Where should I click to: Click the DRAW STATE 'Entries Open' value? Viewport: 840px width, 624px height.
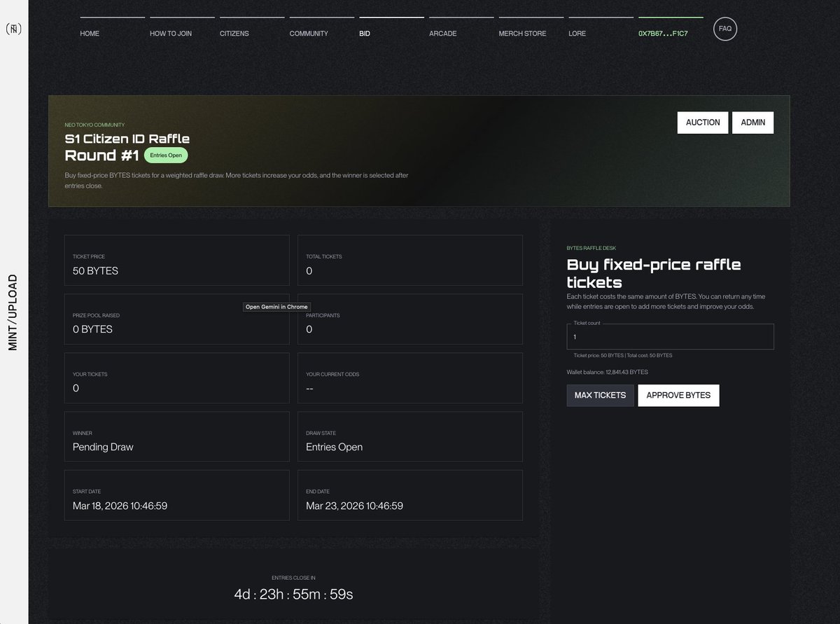pyautogui.click(x=334, y=447)
